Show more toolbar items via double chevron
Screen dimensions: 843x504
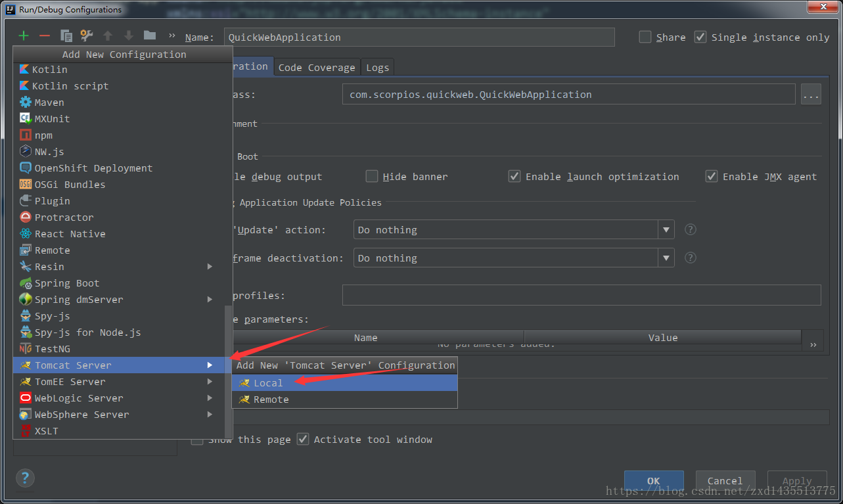pos(172,36)
